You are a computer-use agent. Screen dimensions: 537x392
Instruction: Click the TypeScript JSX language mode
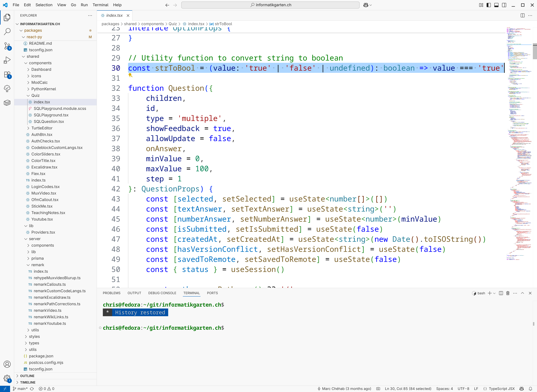coord(502,389)
